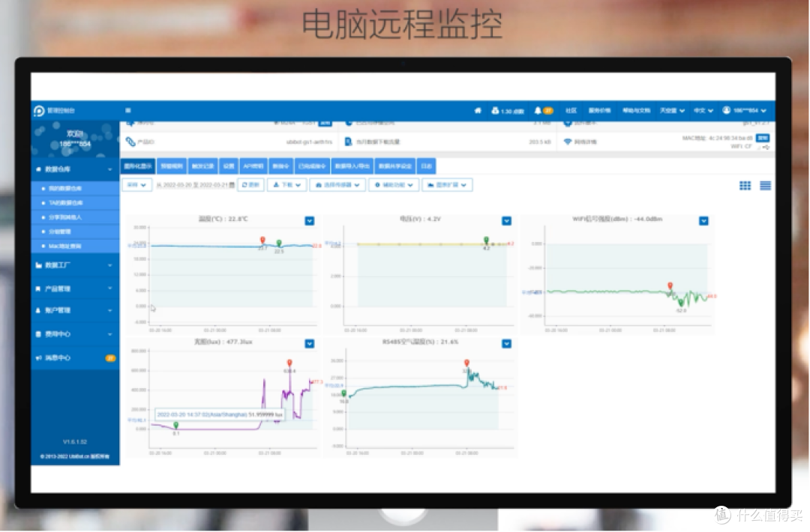Open RS485 humidity chart options arrow

point(507,344)
